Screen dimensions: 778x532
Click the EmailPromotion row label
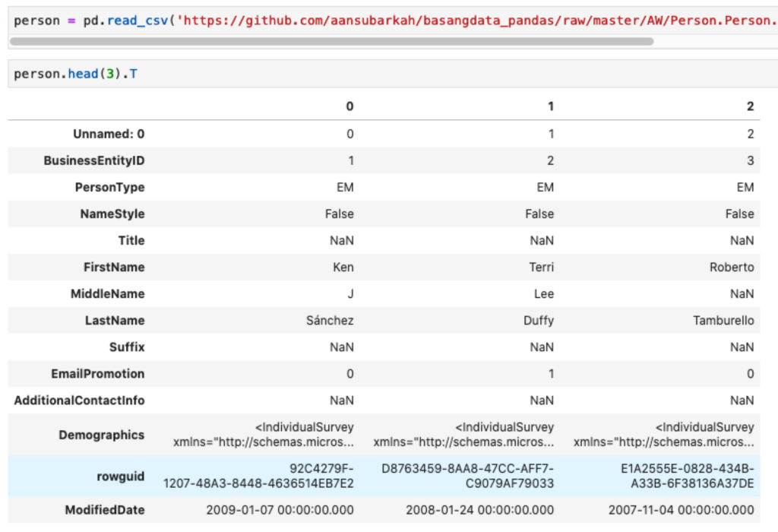[x=98, y=374]
